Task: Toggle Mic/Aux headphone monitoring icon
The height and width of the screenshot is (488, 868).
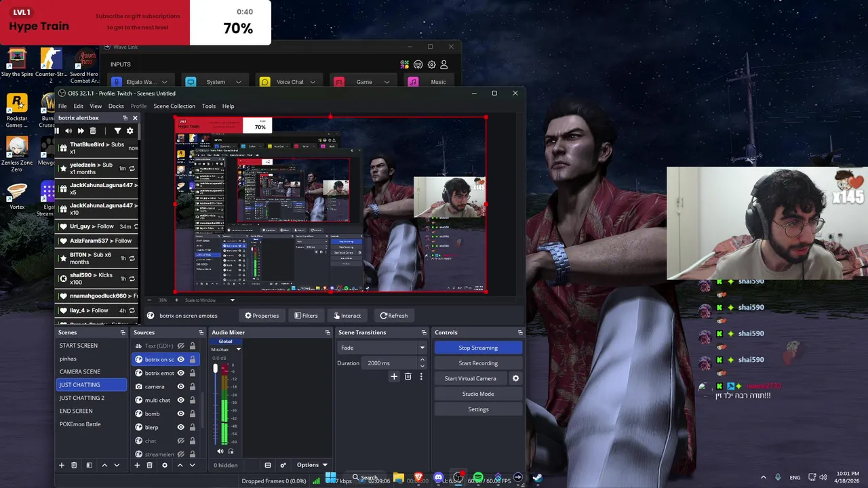Action: pyautogui.click(x=231, y=451)
